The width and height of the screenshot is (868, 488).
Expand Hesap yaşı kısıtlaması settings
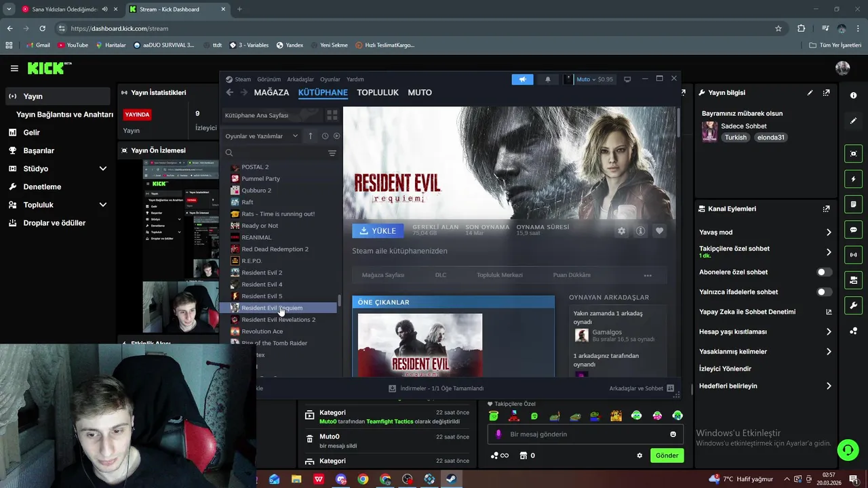(829, 332)
